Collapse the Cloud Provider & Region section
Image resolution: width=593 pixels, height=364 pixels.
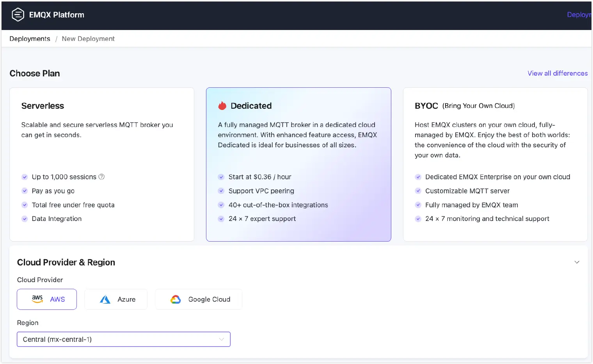[577, 262]
